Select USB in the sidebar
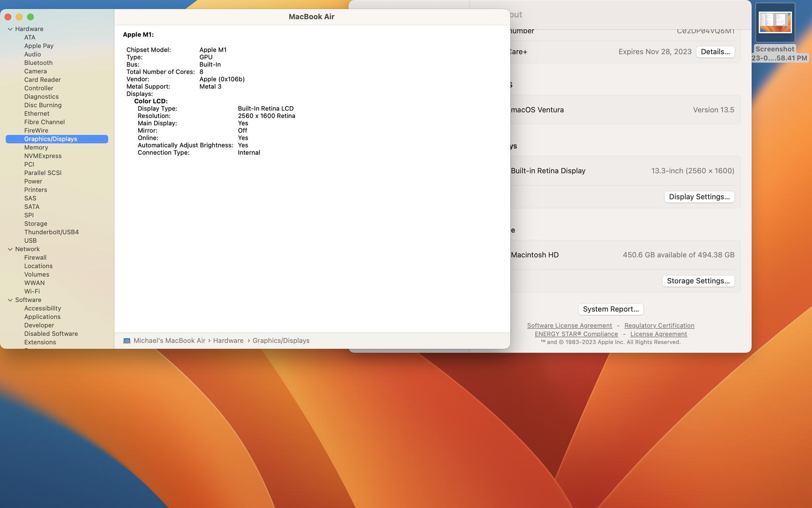 pyautogui.click(x=30, y=241)
